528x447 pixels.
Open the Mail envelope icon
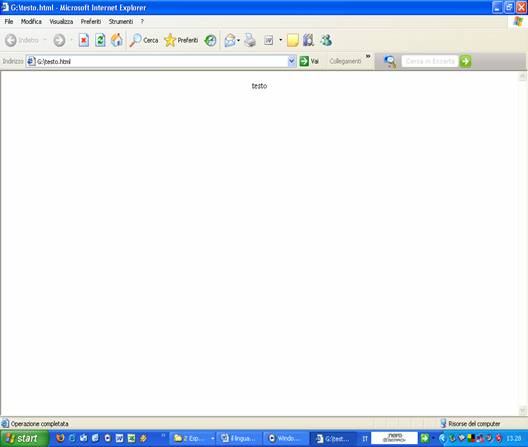click(x=230, y=40)
